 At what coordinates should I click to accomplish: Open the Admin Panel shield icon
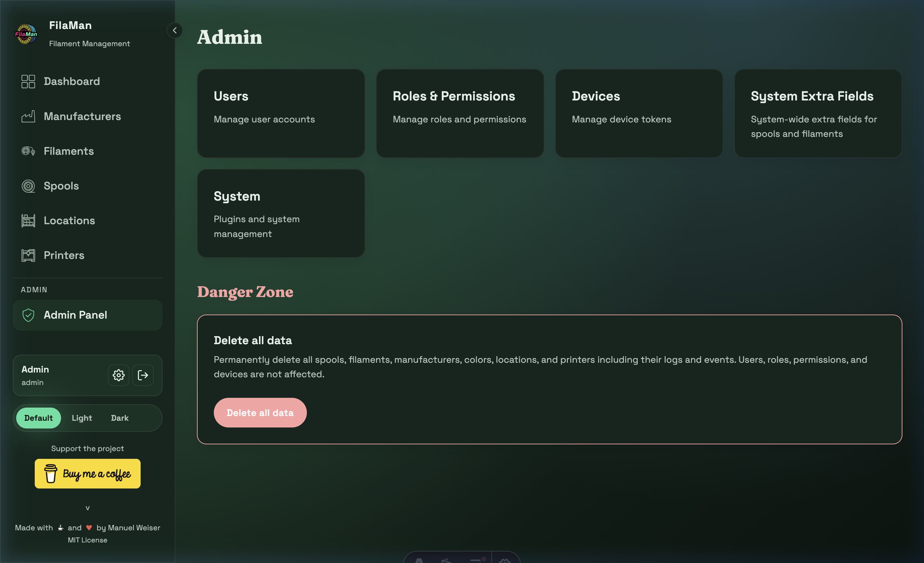[29, 315]
